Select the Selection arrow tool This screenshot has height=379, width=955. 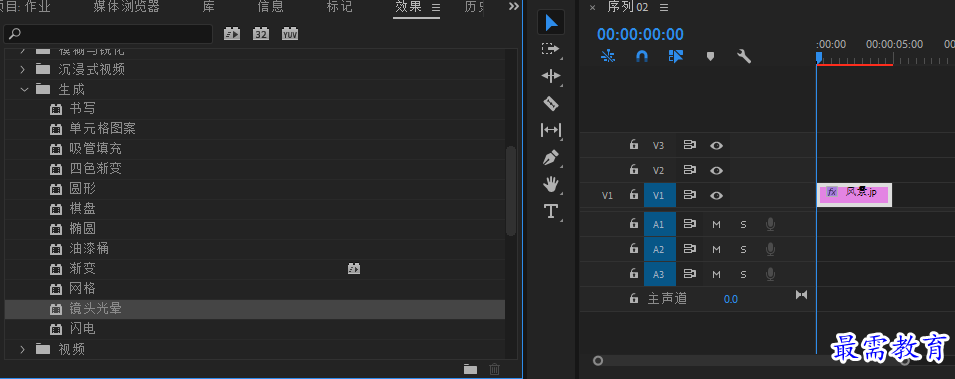tap(551, 23)
